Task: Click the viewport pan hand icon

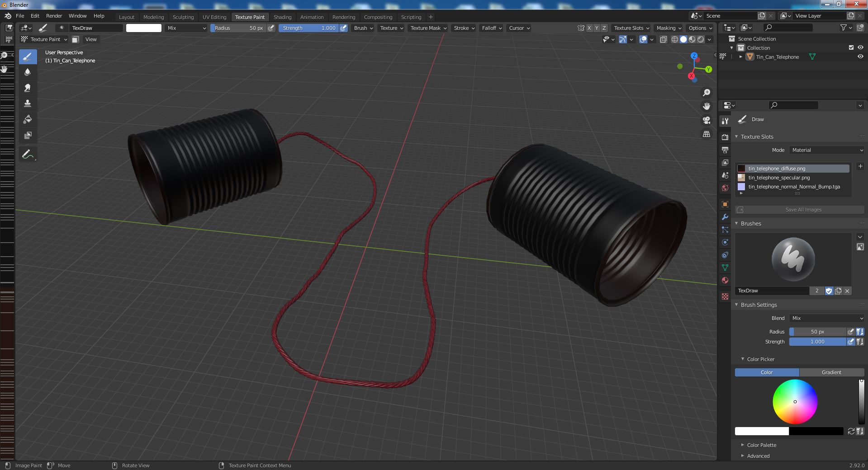Action: tap(706, 106)
